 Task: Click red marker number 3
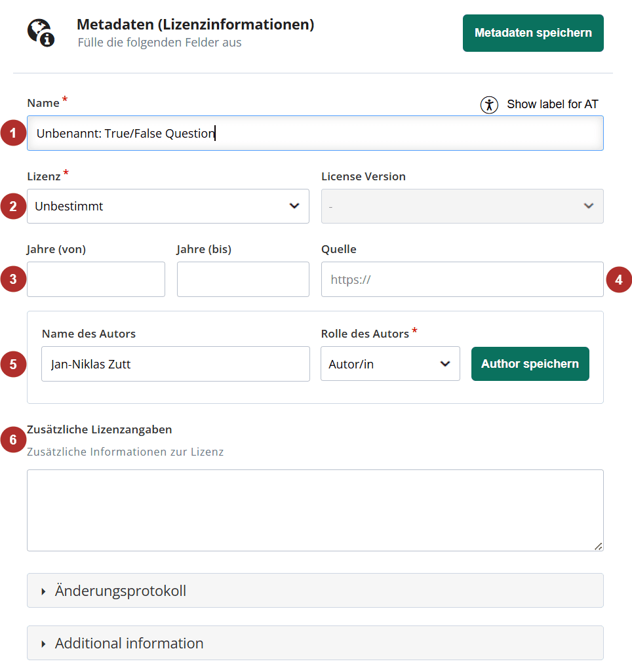coord(13,279)
